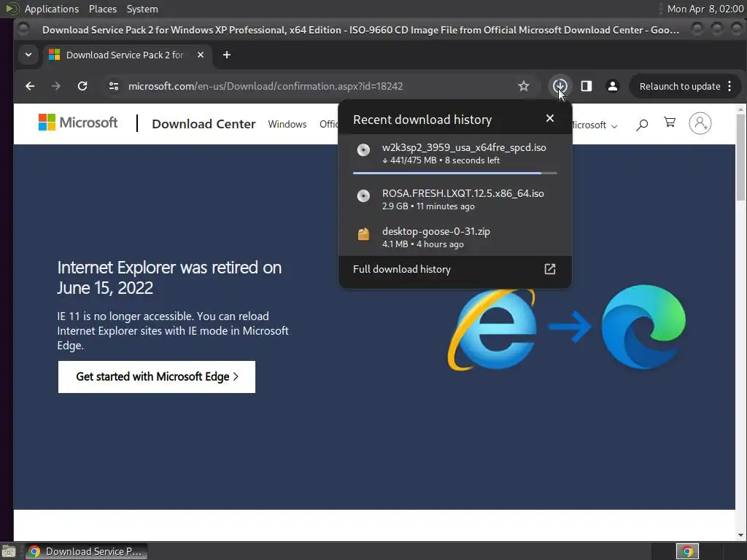Image resolution: width=747 pixels, height=560 pixels.
Task: Click the page vertical scrollbar thumb
Action: pos(741,157)
